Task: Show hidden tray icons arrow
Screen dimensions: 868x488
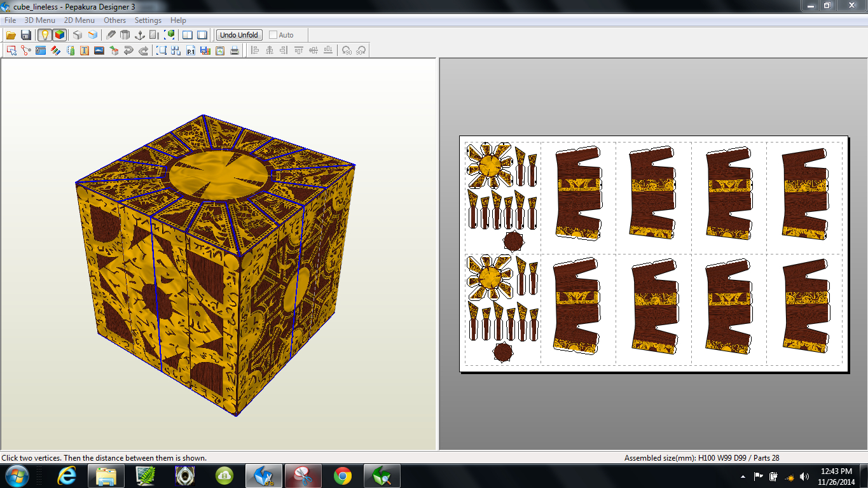Action: point(743,477)
